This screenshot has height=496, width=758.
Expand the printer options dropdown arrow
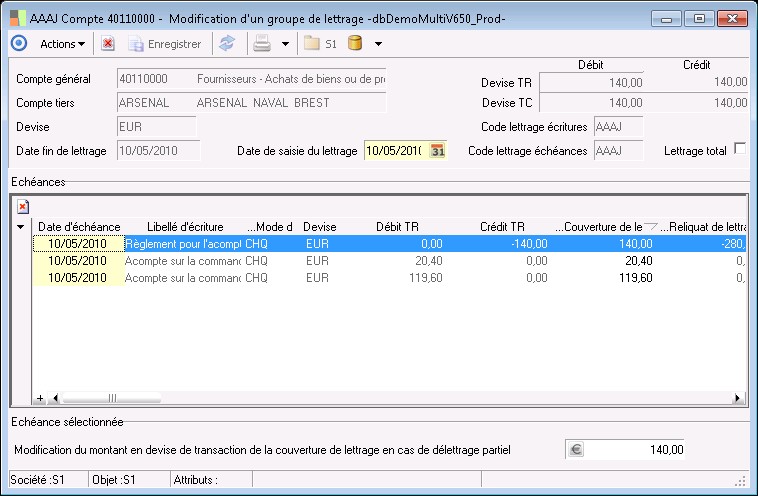click(285, 44)
